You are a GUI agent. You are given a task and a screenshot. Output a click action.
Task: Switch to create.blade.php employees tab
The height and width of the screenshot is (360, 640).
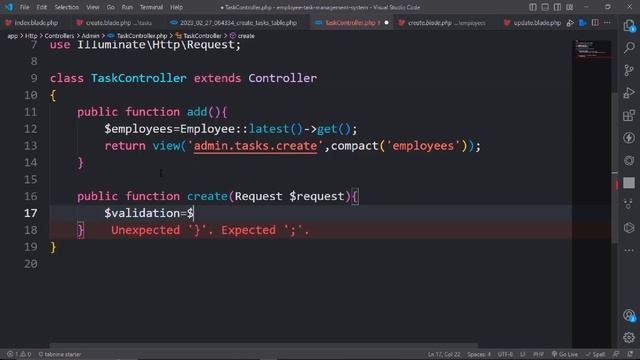point(445,23)
